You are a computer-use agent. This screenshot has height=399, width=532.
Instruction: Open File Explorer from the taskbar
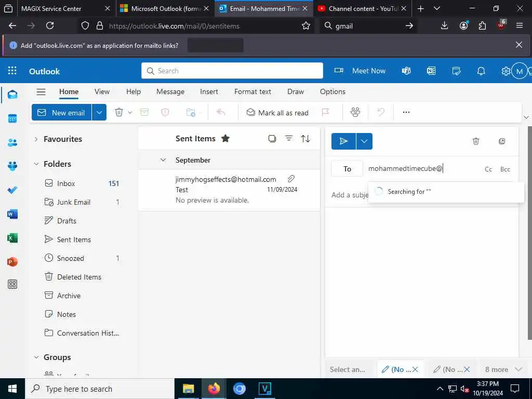188,389
